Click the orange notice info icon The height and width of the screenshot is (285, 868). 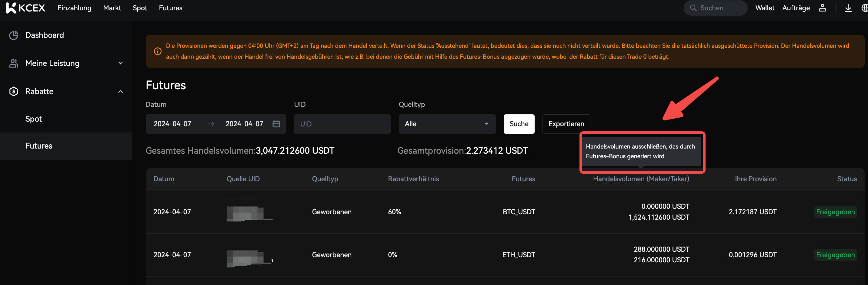(157, 51)
